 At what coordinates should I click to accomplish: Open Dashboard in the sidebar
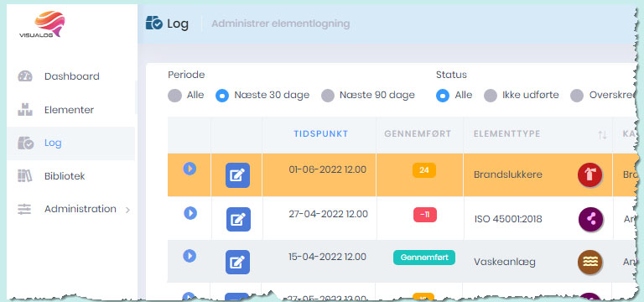pyautogui.click(x=72, y=76)
